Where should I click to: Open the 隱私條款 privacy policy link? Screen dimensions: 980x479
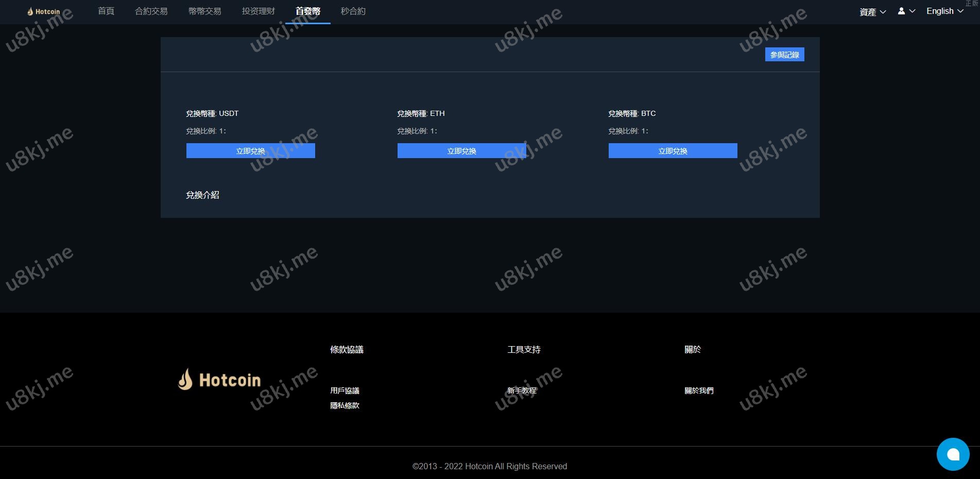[345, 405]
